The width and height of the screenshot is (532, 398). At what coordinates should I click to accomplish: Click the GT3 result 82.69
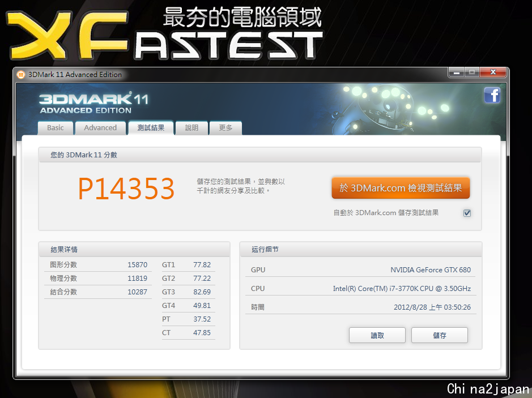point(202,292)
